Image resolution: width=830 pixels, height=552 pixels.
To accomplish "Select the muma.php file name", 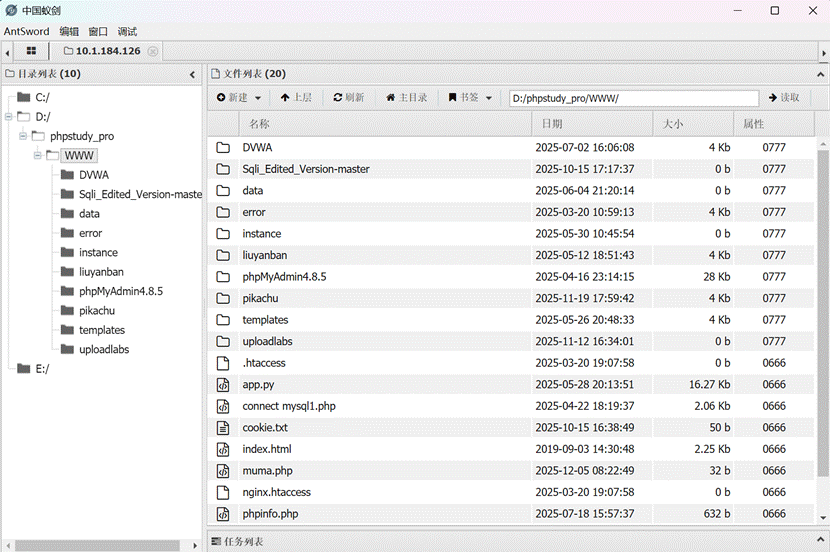I will click(267, 470).
